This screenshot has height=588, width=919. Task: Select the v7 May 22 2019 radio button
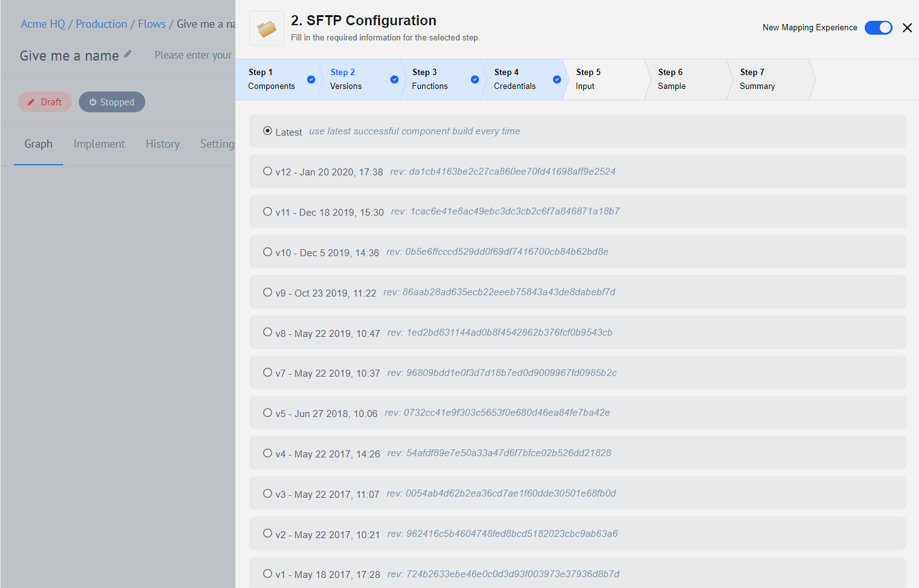tap(268, 372)
